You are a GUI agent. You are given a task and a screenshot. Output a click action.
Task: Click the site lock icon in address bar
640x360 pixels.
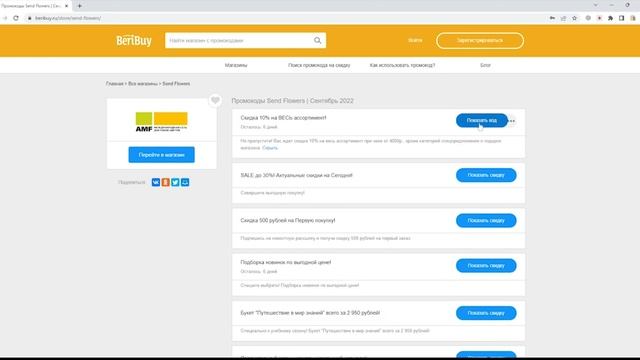[x=29, y=18]
